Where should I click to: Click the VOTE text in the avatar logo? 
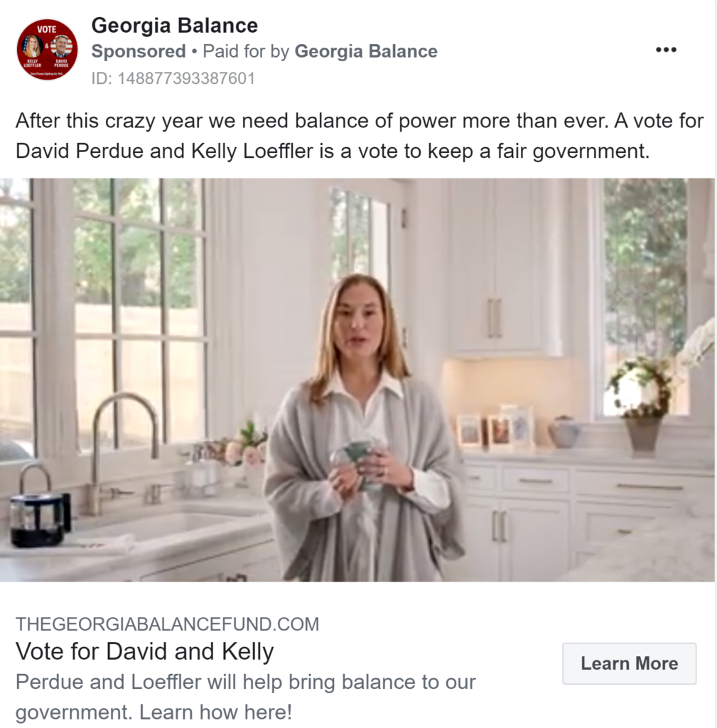(46, 28)
